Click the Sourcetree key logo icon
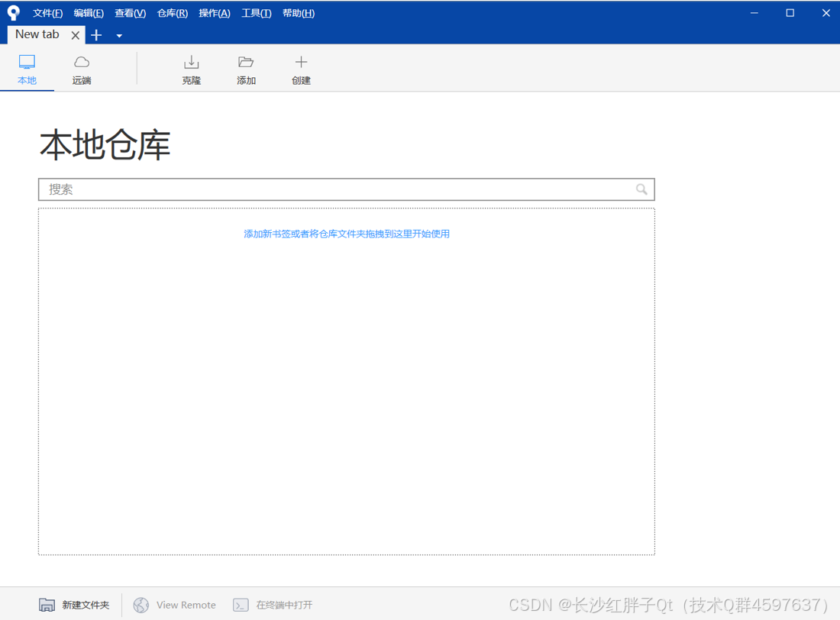840x620 pixels. (x=13, y=12)
